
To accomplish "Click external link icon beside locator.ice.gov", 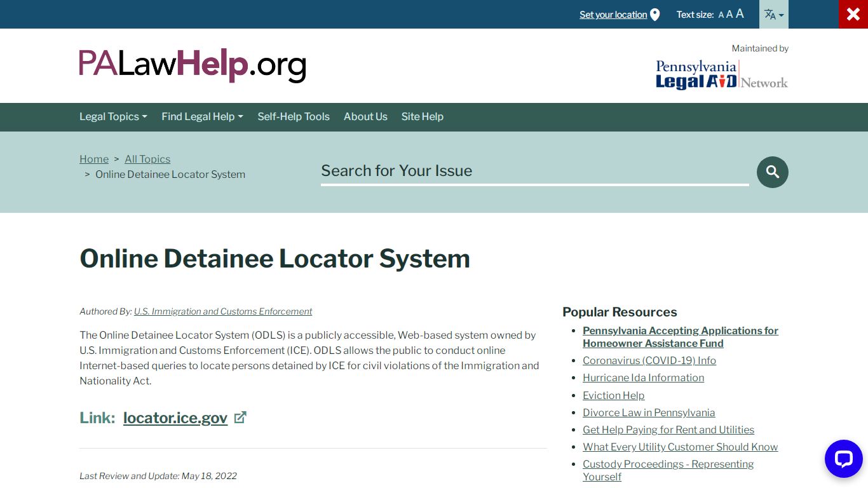I will coord(240,417).
